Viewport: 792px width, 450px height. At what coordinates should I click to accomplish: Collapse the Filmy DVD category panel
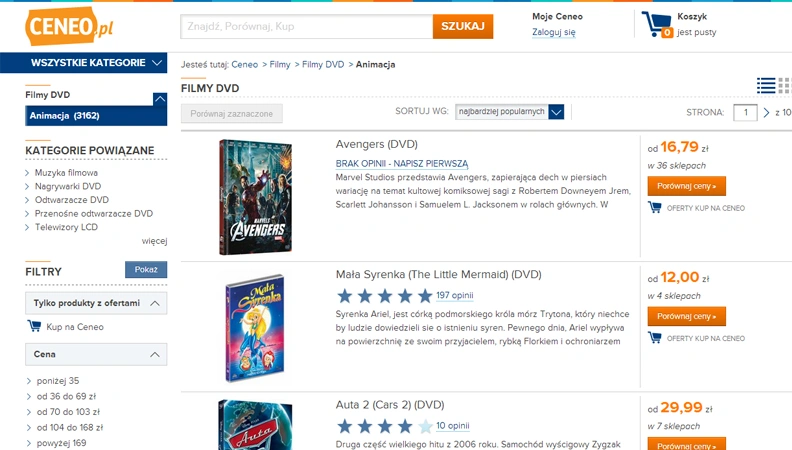point(160,98)
